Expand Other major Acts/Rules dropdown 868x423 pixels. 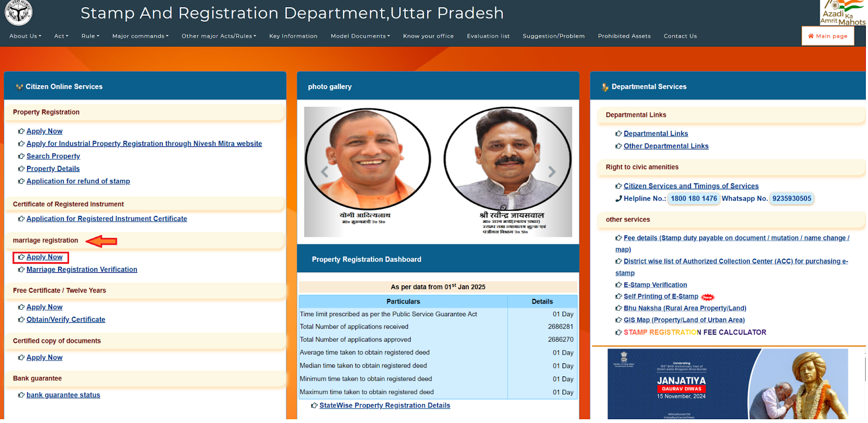pyautogui.click(x=219, y=36)
